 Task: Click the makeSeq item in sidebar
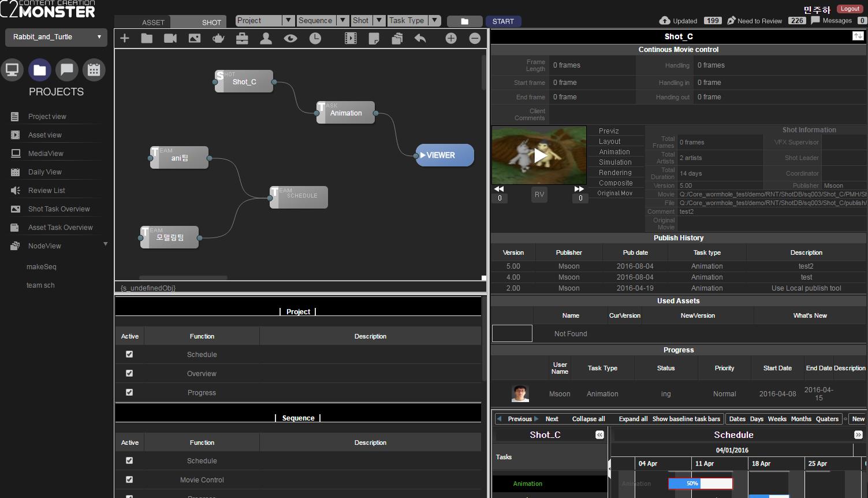(42, 267)
